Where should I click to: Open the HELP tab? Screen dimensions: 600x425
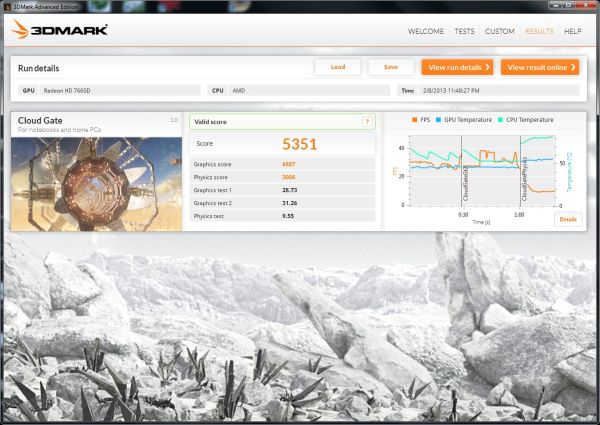pos(572,31)
